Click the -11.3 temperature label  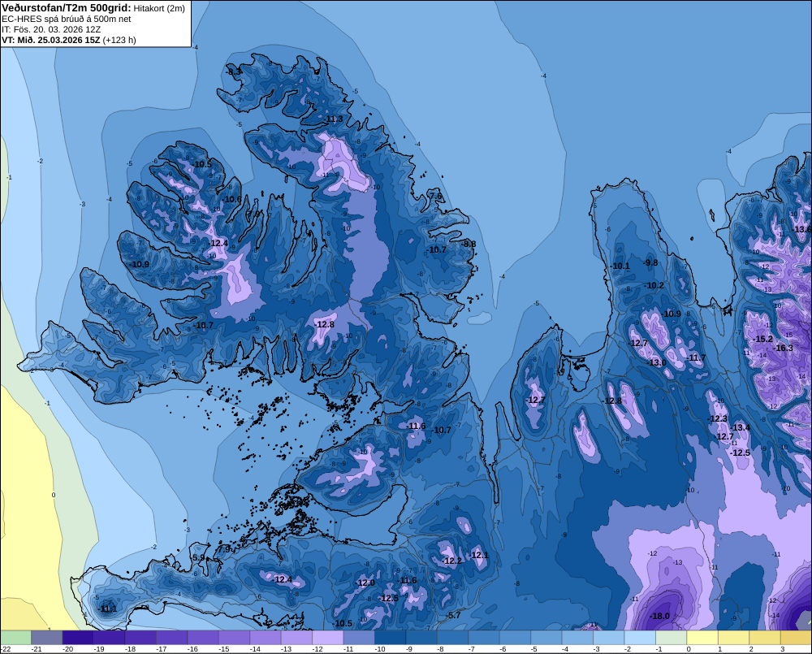[x=334, y=119]
